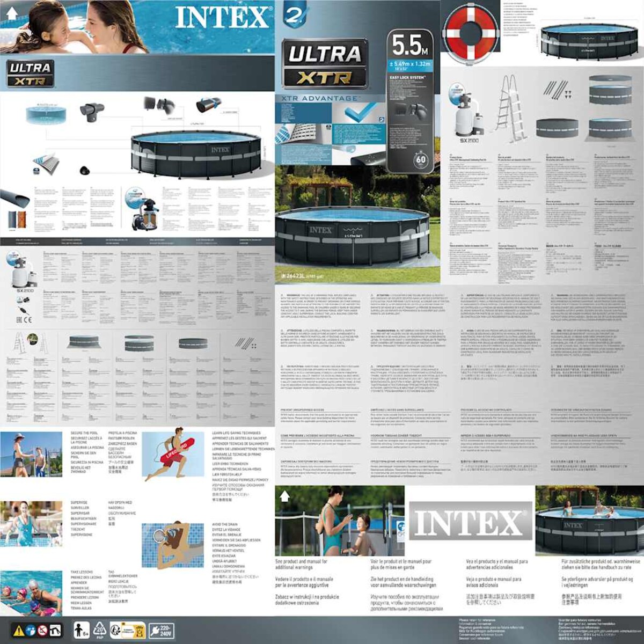This screenshot has width=644, height=644.
Task: Enable the EAC conformity mark
Action: [x=18, y=319]
